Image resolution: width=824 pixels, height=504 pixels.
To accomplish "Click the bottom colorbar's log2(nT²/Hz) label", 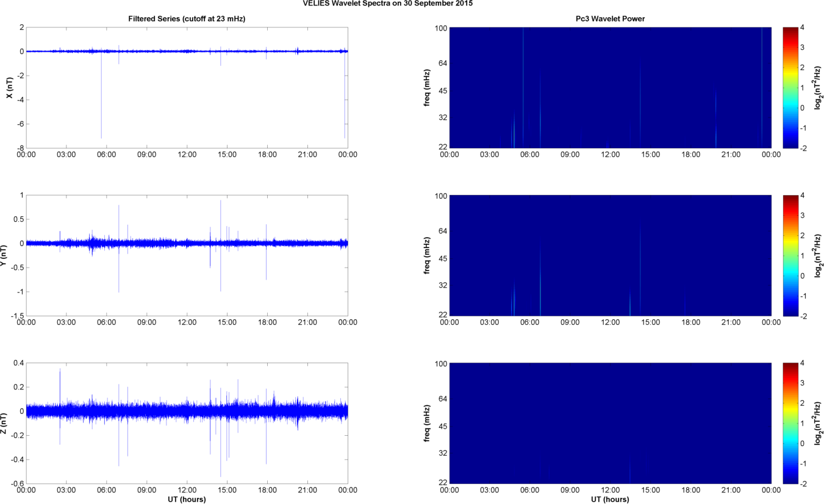I will pyautogui.click(x=819, y=423).
